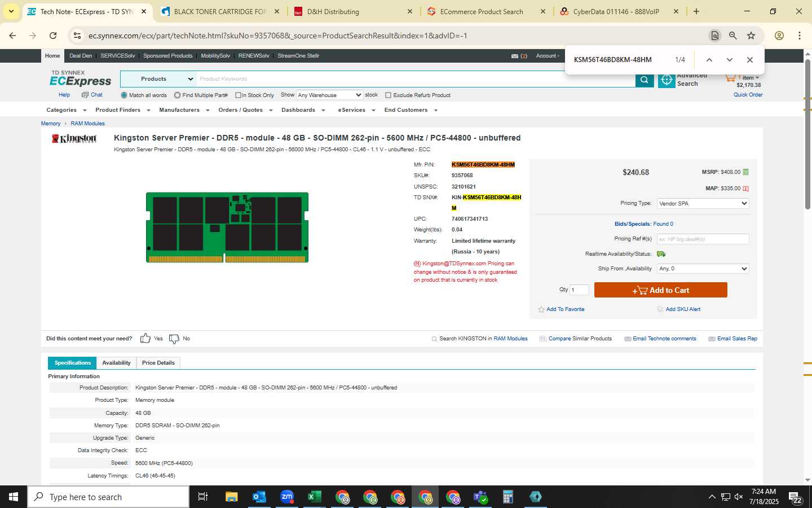This screenshot has height=508, width=812.
Task: Click Compare Similar Products link
Action: tap(580, 339)
